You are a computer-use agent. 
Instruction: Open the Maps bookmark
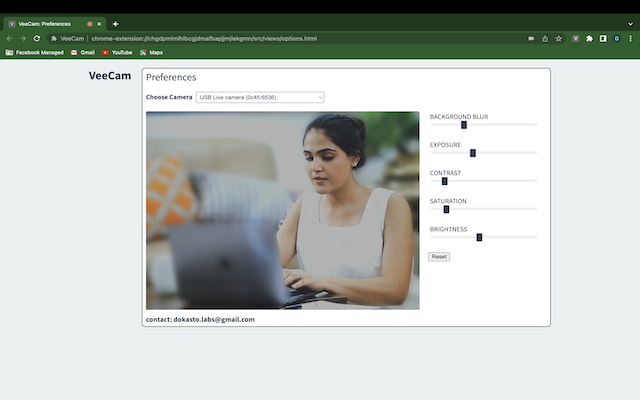click(151, 52)
